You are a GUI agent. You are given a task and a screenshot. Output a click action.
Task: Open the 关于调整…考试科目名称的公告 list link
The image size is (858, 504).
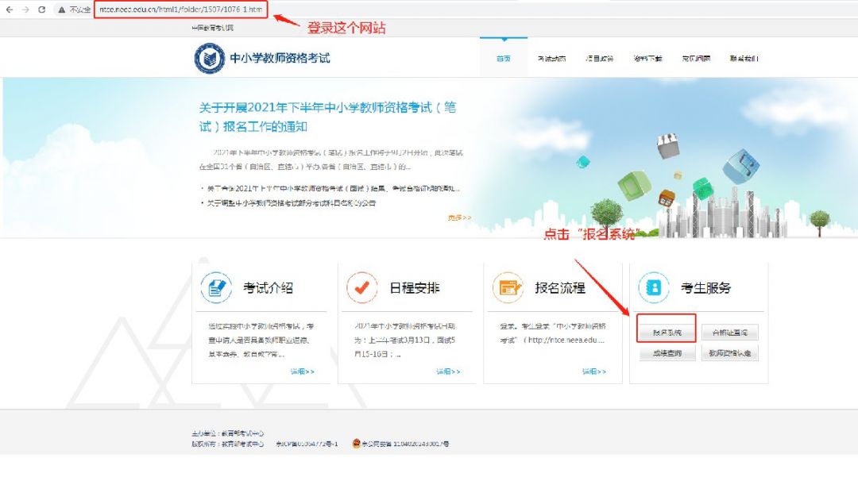point(291,203)
